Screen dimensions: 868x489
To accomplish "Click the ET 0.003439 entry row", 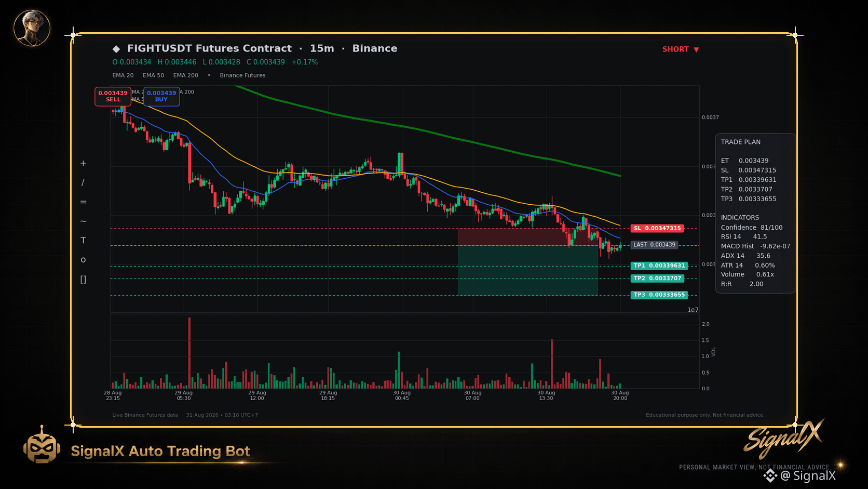I will 745,161.
